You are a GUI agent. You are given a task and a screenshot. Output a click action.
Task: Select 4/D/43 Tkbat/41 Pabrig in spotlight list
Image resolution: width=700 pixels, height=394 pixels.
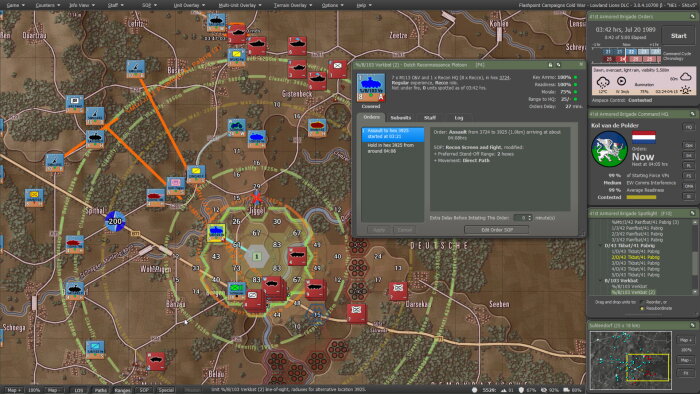click(x=637, y=269)
